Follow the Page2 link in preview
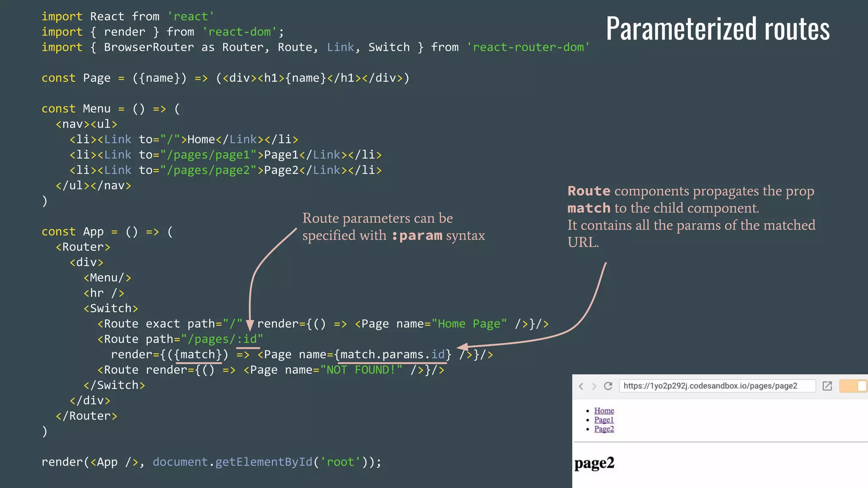Viewport: 868px width, 488px height. 604,429
